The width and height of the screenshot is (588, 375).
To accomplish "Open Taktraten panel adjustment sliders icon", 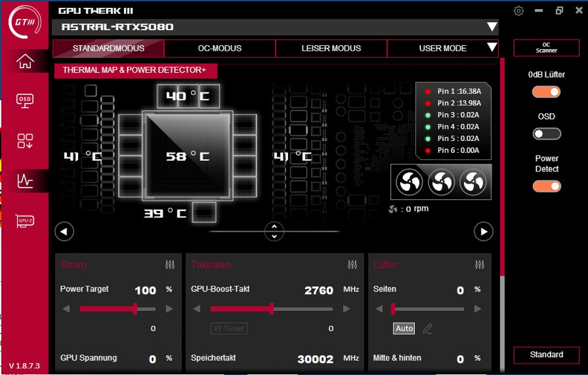I will coord(352,264).
